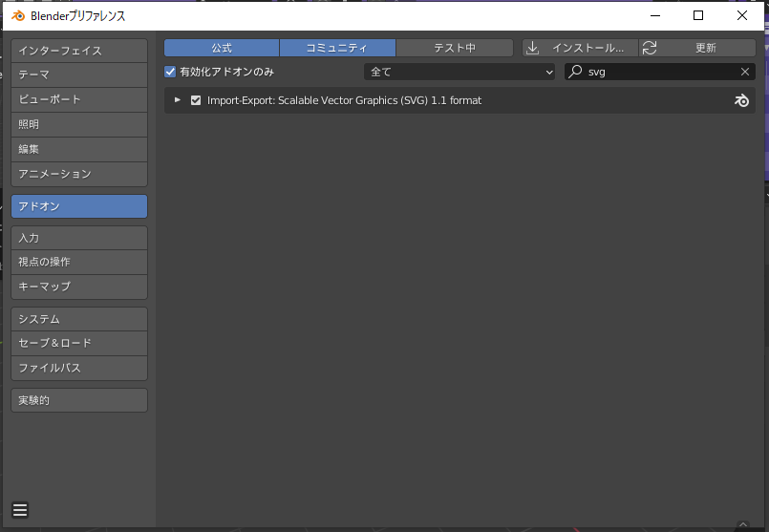Open the テーマ preferences section
This screenshot has width=769, height=532.
tap(79, 75)
